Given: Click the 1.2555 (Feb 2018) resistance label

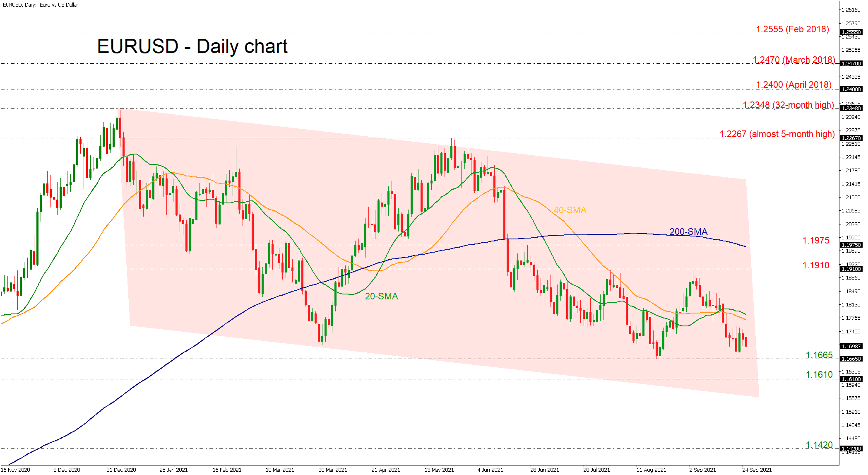Looking at the screenshot, I should pyautogui.click(x=792, y=29).
